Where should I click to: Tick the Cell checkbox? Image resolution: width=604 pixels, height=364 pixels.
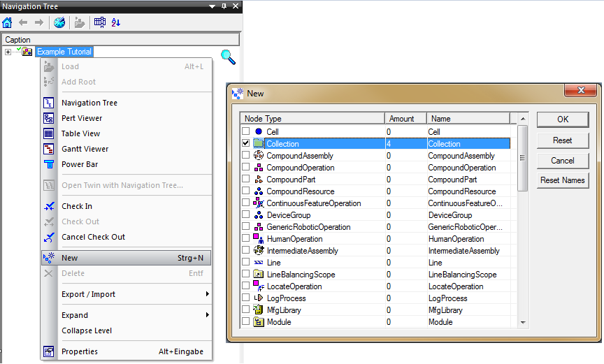coord(246,131)
